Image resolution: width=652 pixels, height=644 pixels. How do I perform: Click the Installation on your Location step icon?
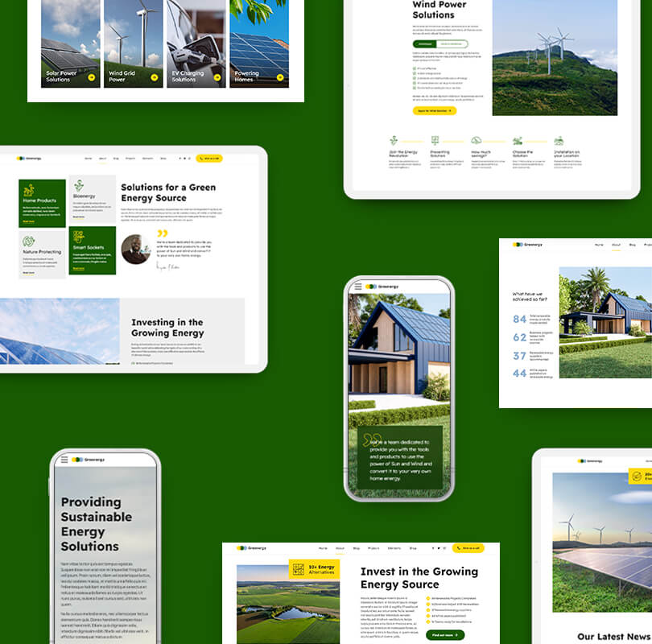pos(559,141)
